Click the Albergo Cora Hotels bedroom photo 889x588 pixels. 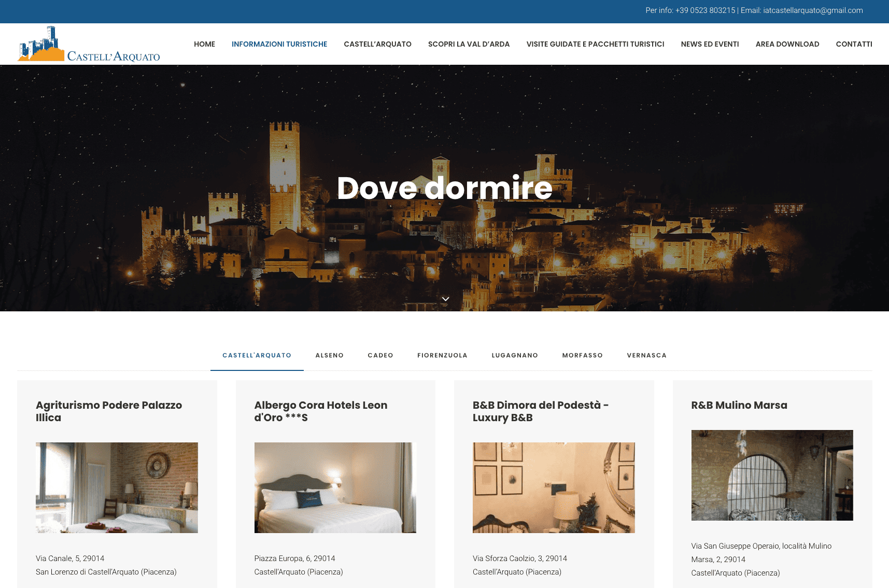click(x=335, y=487)
